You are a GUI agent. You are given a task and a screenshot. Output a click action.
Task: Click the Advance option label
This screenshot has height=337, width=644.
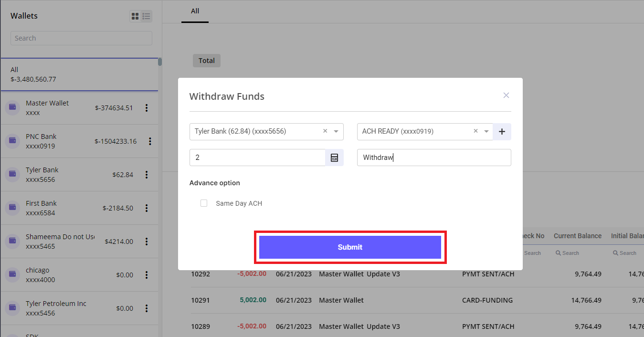point(215,183)
